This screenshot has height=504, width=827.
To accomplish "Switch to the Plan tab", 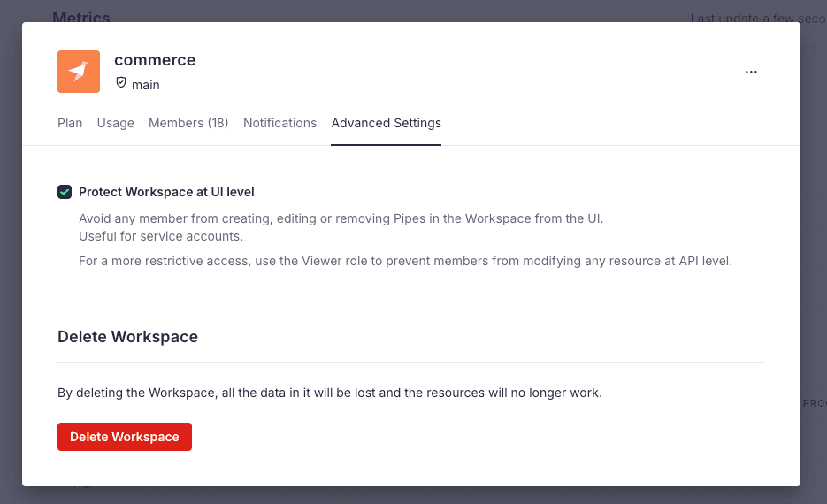I will (x=70, y=123).
